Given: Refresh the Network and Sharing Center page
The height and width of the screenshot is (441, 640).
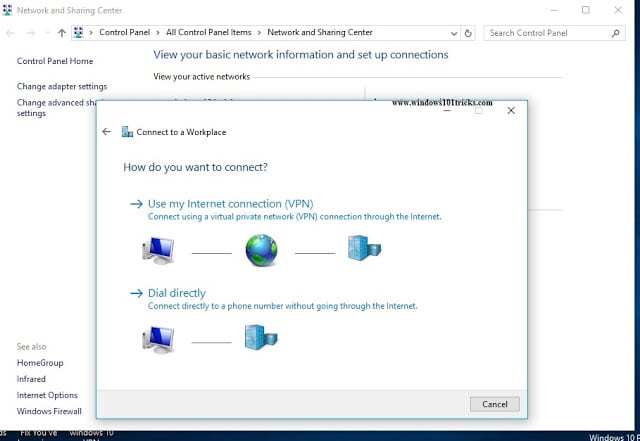Looking at the screenshot, I should point(468,33).
